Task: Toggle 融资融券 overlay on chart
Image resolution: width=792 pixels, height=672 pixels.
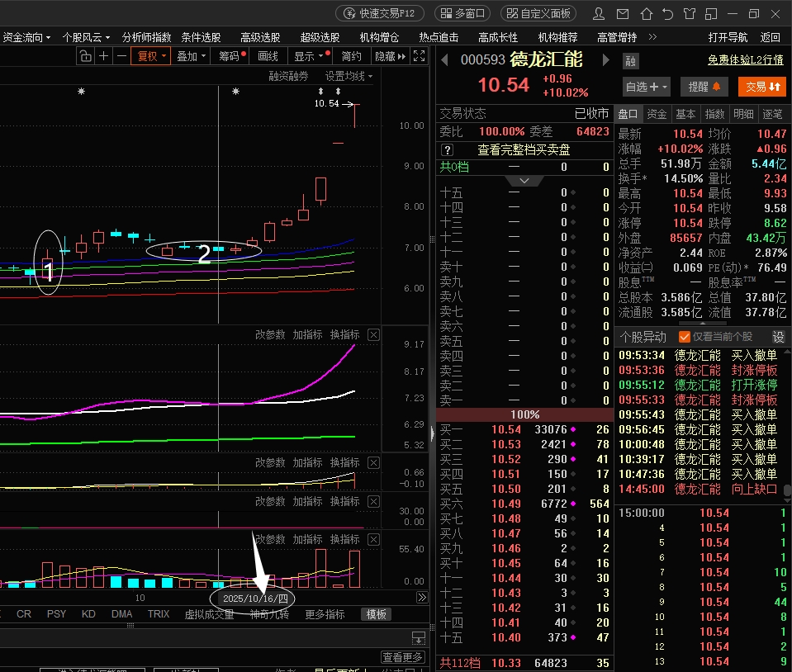Action: (288, 76)
